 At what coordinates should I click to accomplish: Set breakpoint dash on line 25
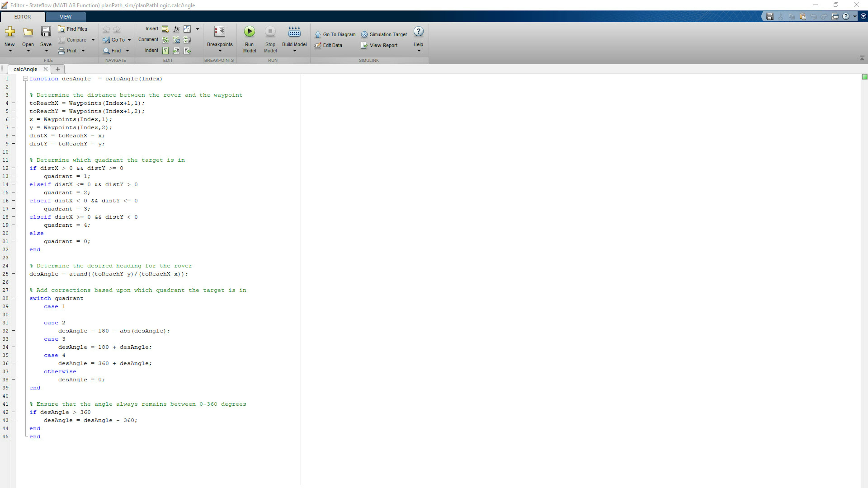pos(13,274)
